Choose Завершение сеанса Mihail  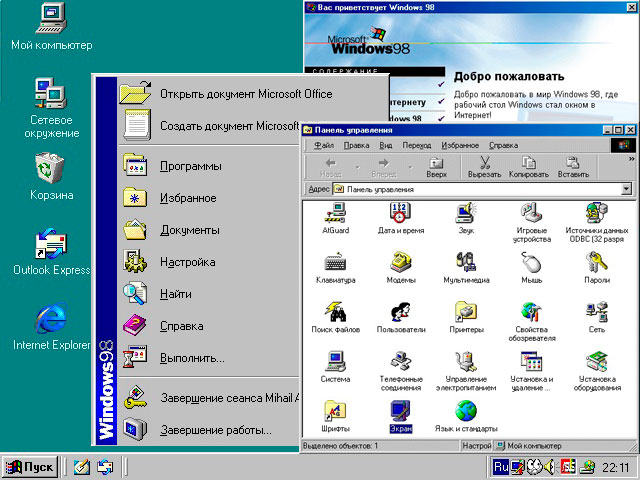pos(209,398)
